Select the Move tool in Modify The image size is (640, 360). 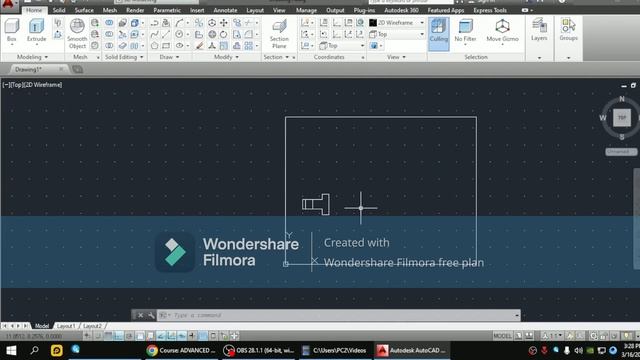(x=224, y=23)
